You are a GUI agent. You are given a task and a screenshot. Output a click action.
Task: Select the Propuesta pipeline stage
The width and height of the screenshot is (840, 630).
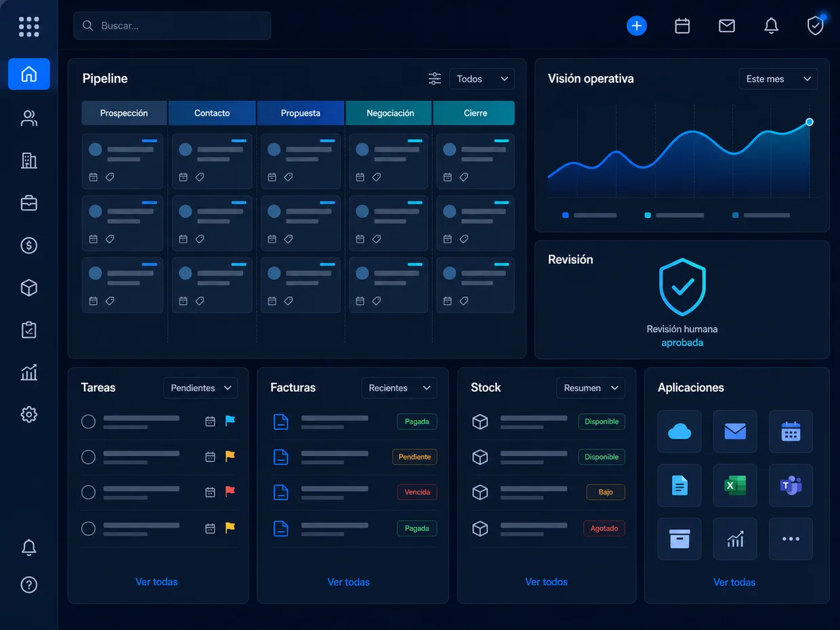point(301,113)
